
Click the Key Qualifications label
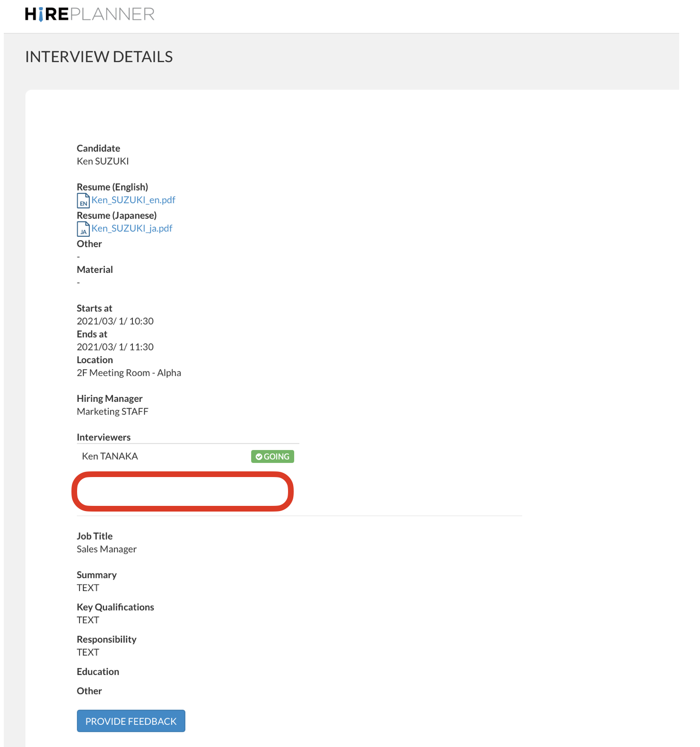[x=115, y=607]
